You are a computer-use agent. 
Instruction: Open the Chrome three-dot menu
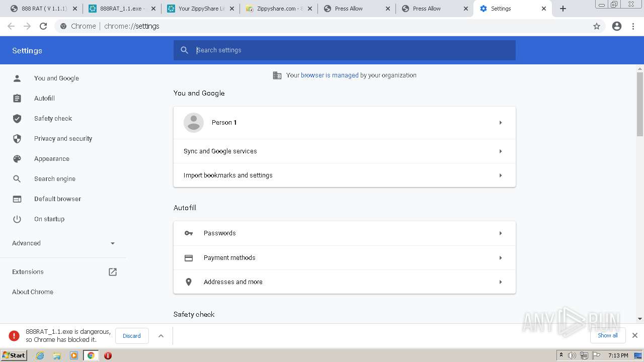[x=633, y=26]
